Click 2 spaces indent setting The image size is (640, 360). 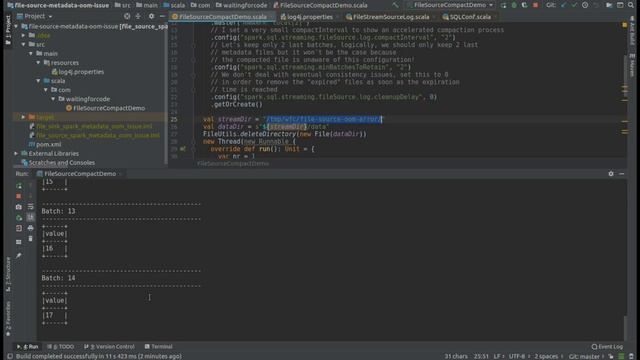click(x=549, y=356)
